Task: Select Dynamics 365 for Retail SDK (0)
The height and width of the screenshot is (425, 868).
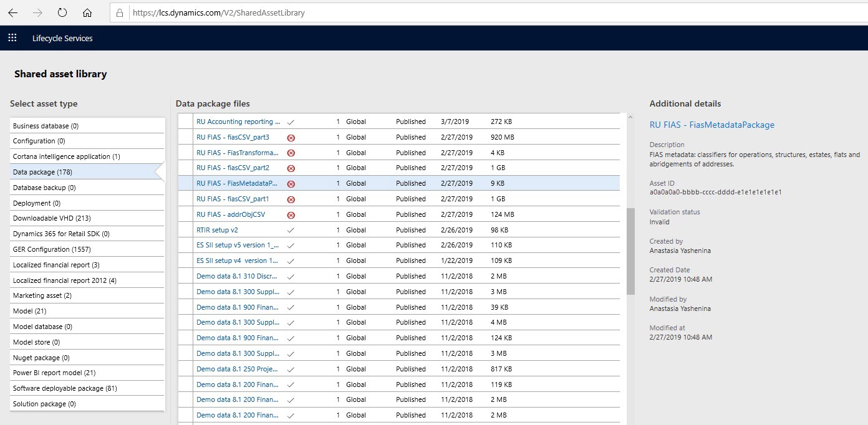Action: coord(87,234)
